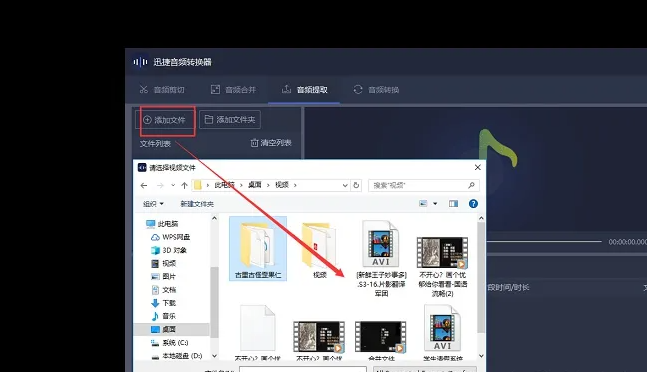
Task: Open the 音频合并 tab
Action: 234,89
